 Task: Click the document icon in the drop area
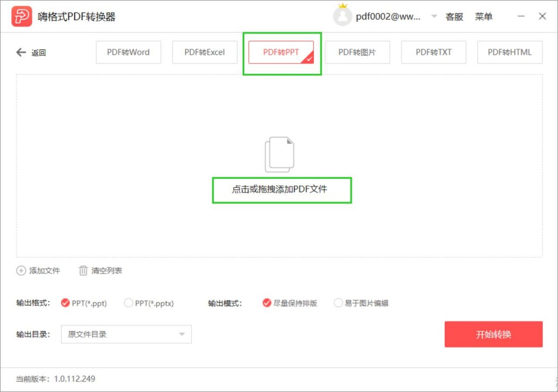pos(280,155)
